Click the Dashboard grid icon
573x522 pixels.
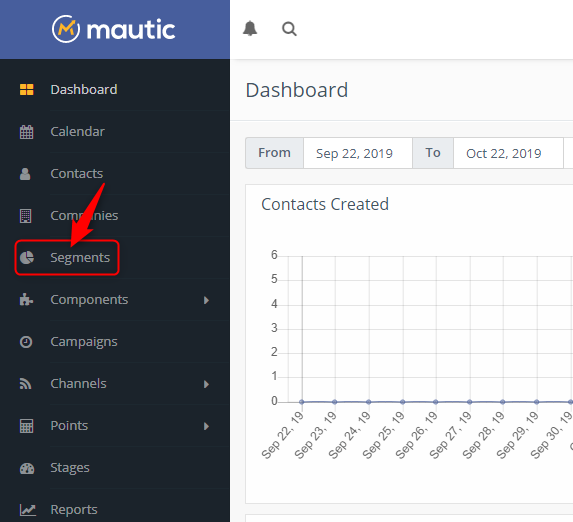click(26, 90)
